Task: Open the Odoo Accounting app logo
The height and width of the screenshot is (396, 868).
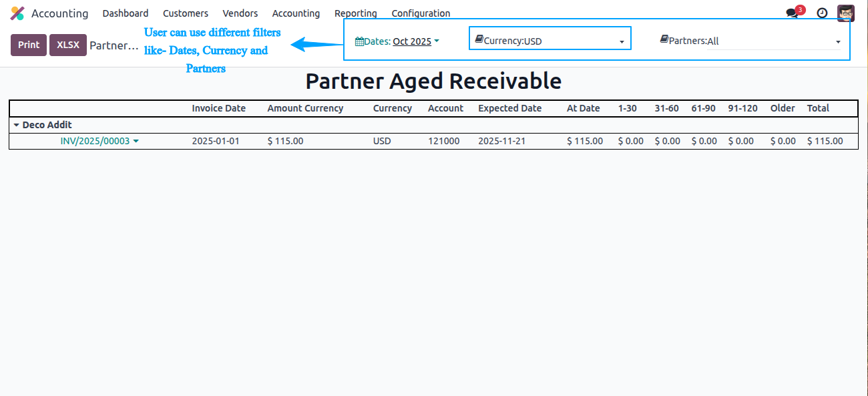Action: (17, 13)
